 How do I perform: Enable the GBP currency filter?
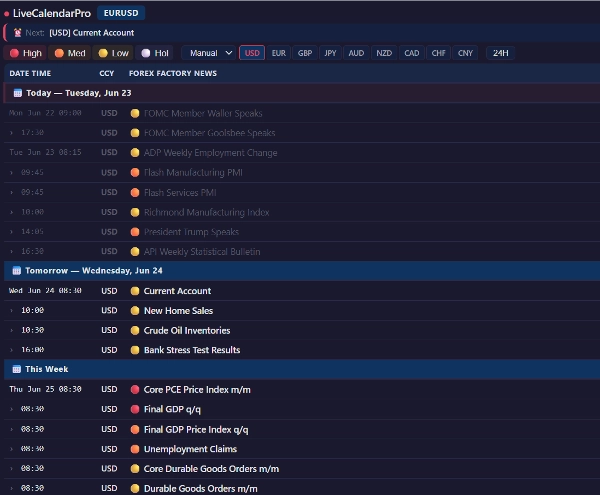click(x=305, y=53)
